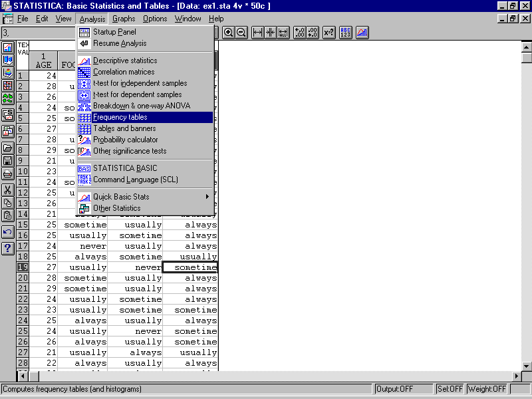This screenshot has width=532, height=399.
Task: Click the blue undo arrow icon
Action: click(7, 232)
